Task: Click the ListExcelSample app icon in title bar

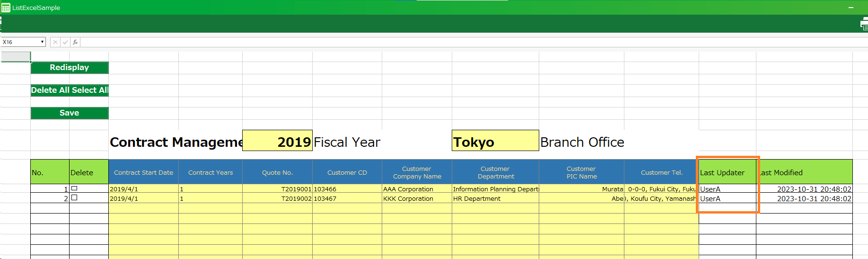Action: tap(6, 8)
